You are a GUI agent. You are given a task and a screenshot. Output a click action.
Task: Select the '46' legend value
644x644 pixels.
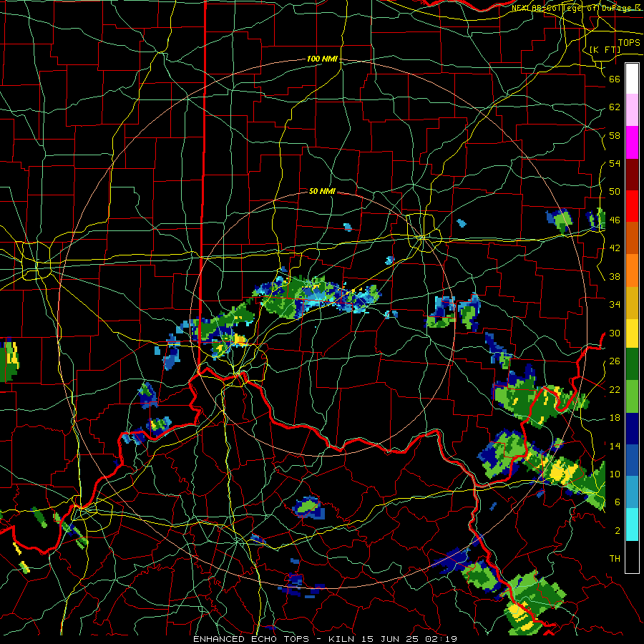615,220
